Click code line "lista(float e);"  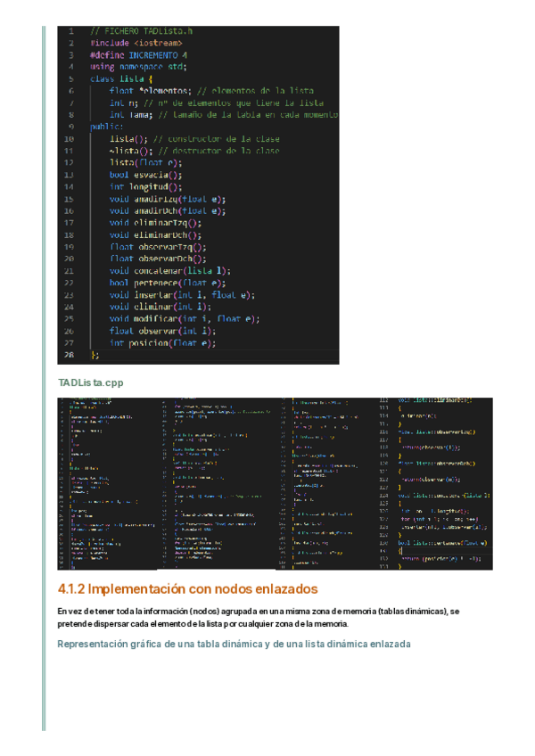pyautogui.click(x=145, y=163)
